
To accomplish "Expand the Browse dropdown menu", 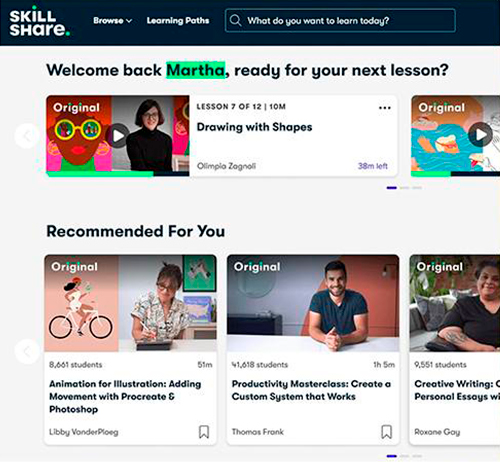I will click(112, 21).
